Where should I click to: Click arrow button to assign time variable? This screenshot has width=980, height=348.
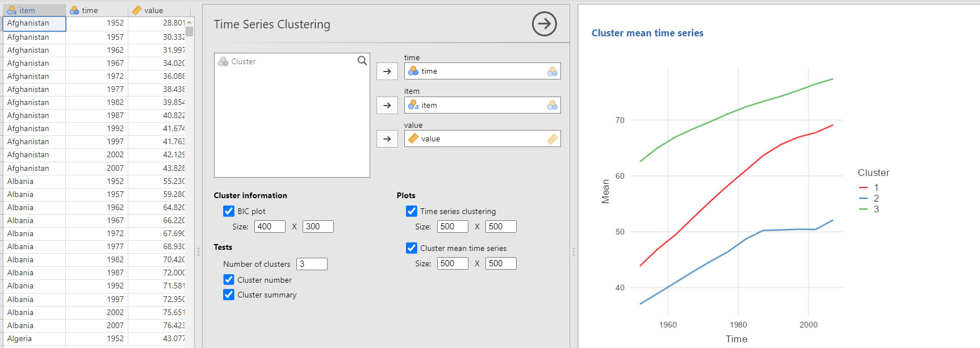[387, 72]
